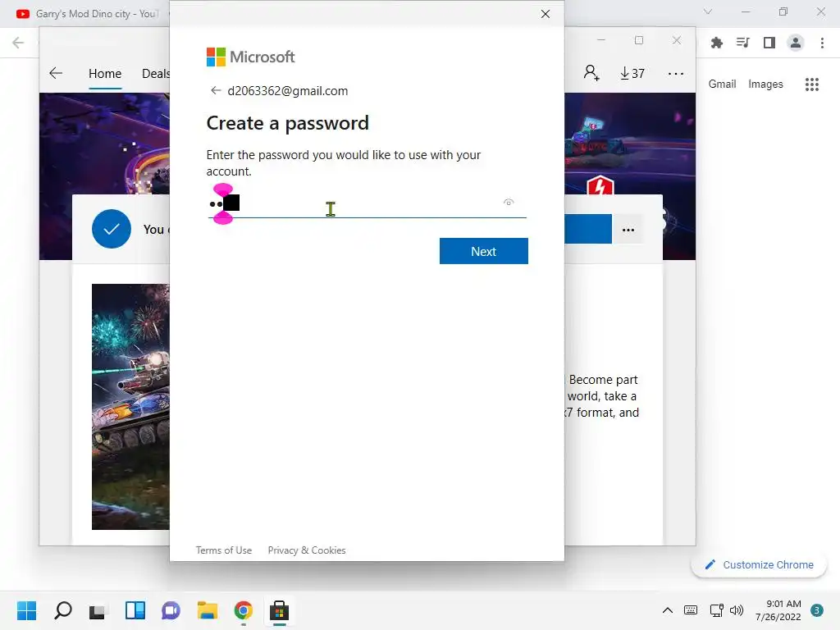Open the Images link in Chrome
Screen dimensions: 840x630
[765, 84]
